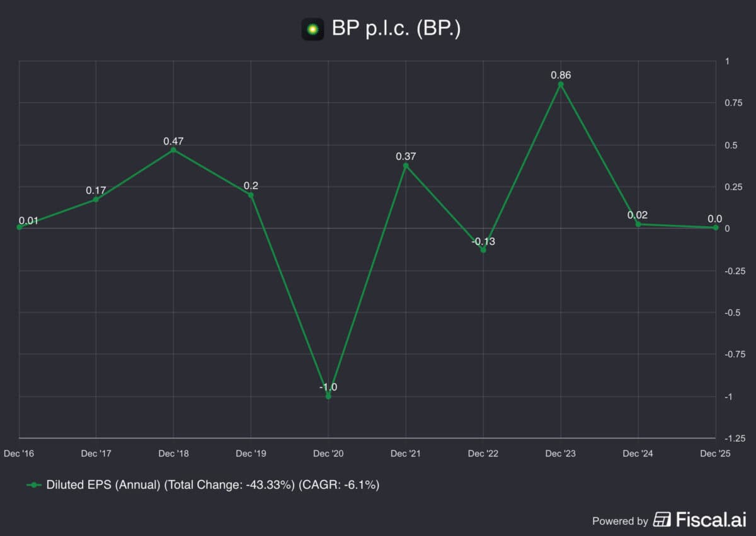
Task: Click the Dec '24 data point at 0.02
Action: tap(638, 224)
